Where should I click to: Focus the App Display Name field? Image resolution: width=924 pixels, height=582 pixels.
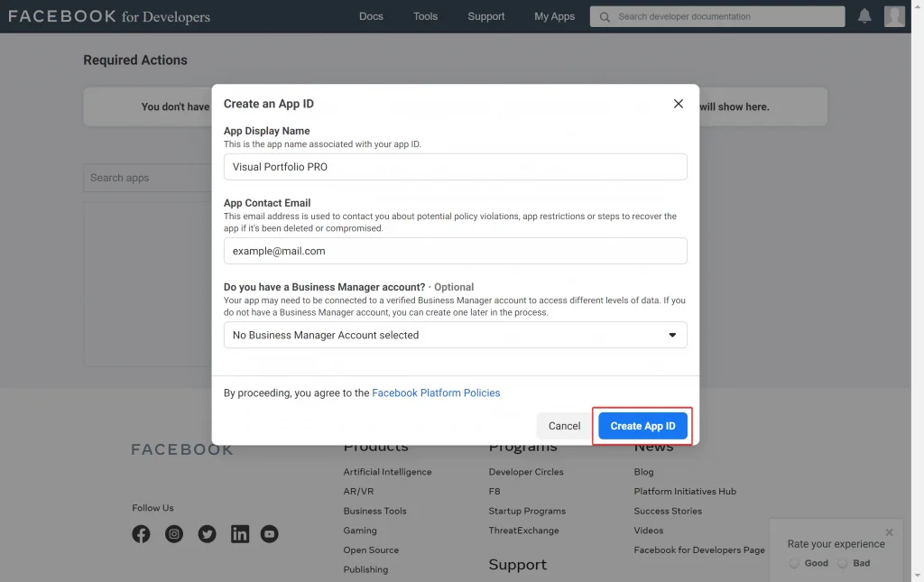pyautogui.click(x=455, y=167)
